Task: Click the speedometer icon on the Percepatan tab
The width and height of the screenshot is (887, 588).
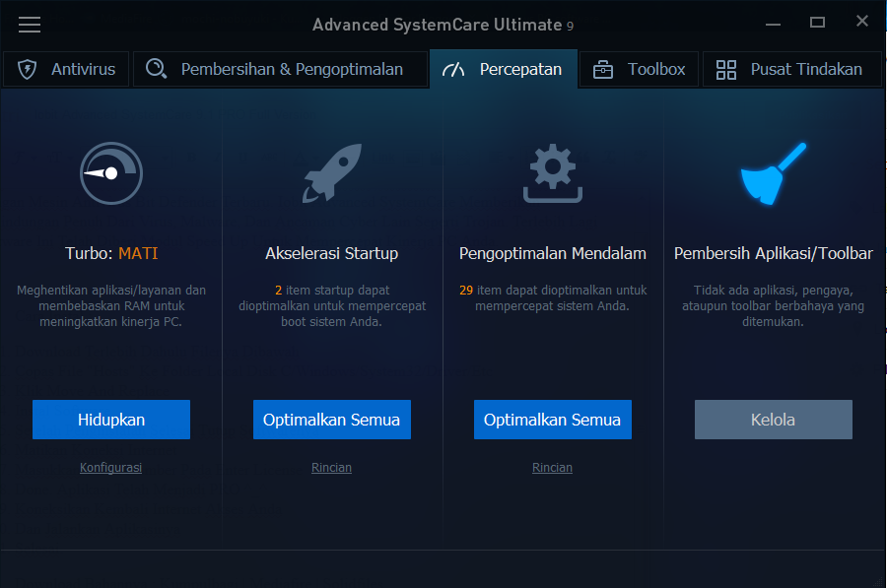Action: [452, 69]
